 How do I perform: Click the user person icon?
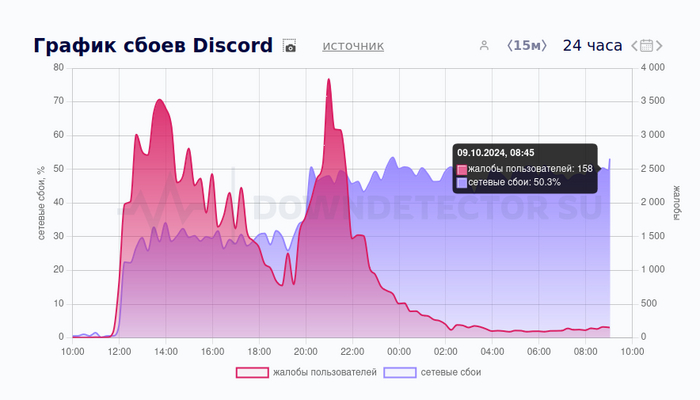click(x=484, y=46)
